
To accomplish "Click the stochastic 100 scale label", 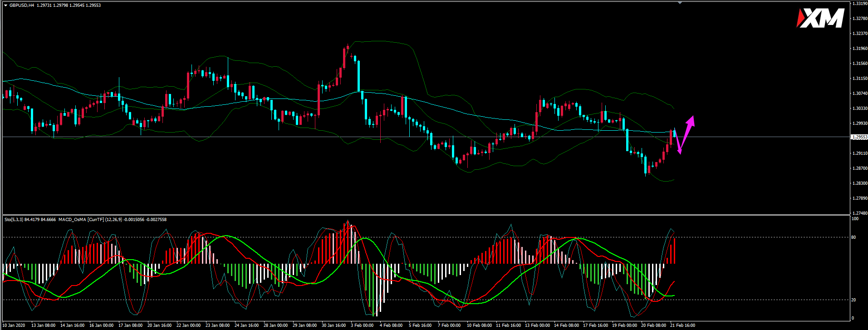I will click(x=854, y=219).
